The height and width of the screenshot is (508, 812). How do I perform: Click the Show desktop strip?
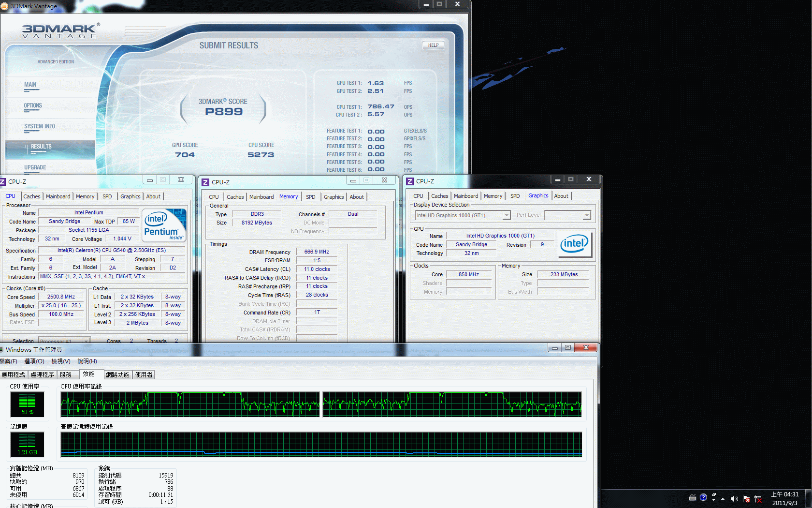point(808,498)
